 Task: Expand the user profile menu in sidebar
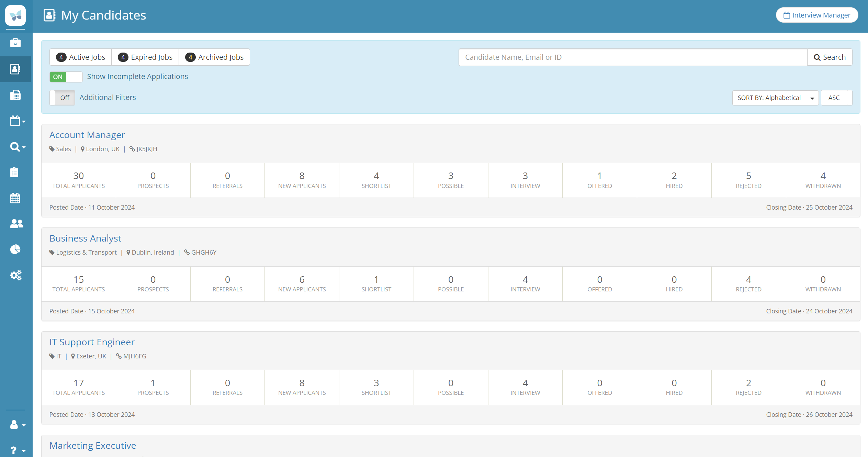(17, 425)
